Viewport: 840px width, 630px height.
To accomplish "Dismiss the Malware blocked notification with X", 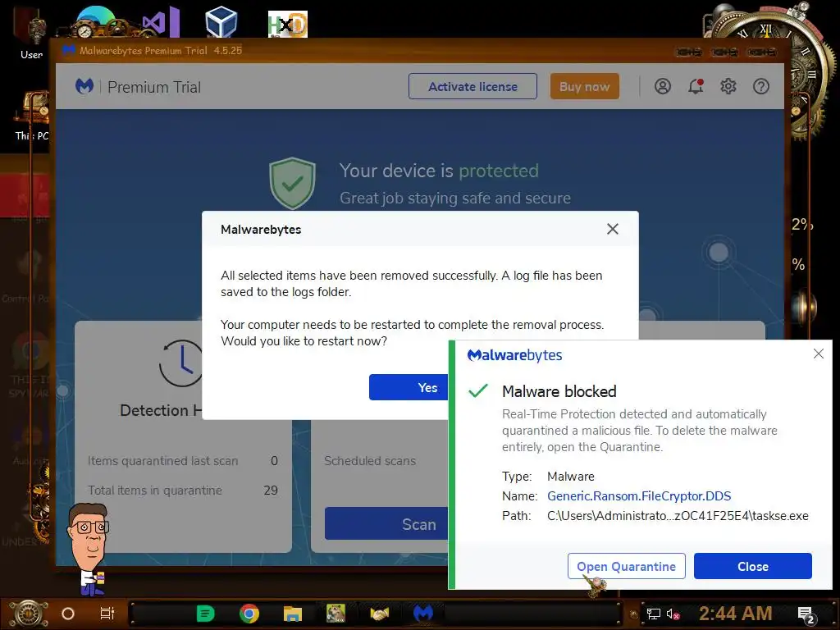I will tap(819, 354).
